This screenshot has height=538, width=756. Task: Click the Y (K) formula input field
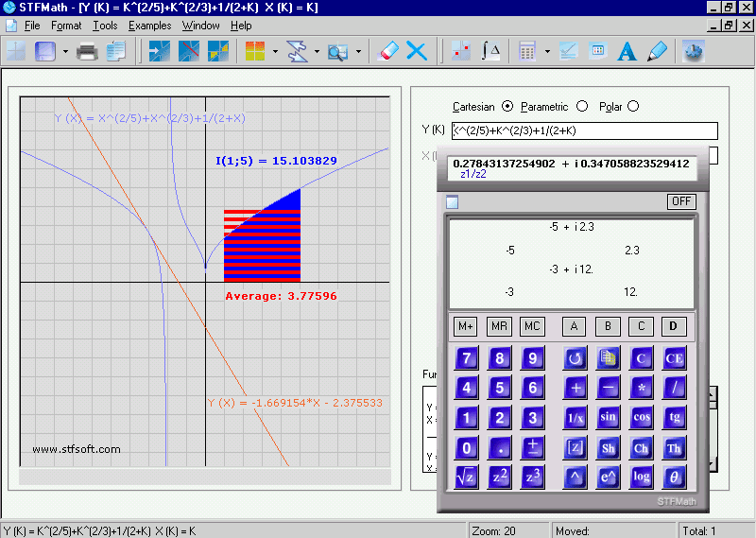[584, 130]
